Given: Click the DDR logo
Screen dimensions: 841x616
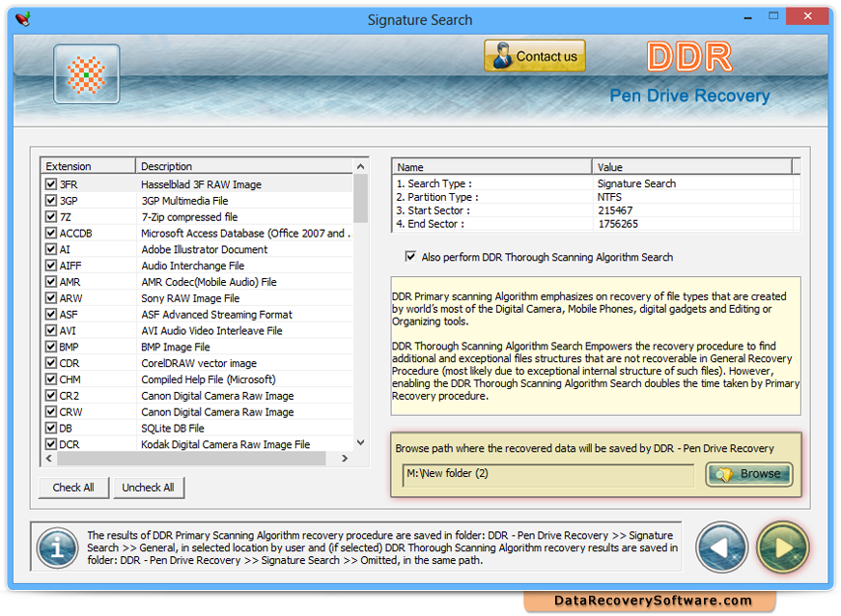Looking at the screenshot, I should coord(689,57).
